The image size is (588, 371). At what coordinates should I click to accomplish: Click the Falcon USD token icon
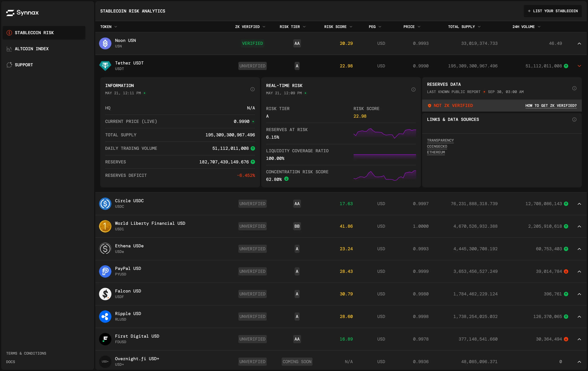coord(105,294)
